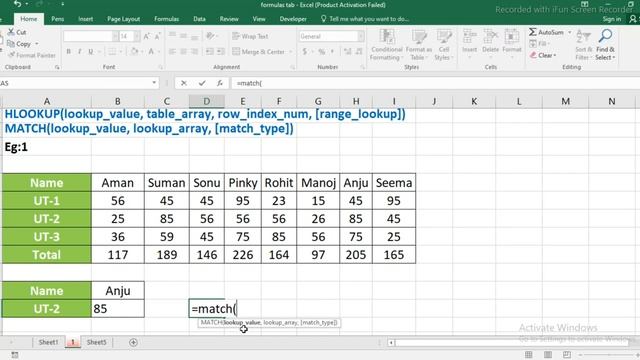Click Merge & Center
Viewport: 640px width, 360px height.
click(259, 51)
